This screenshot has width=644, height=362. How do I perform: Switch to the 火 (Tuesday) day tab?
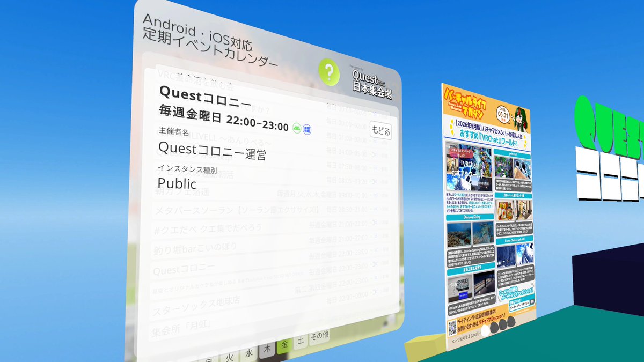(x=229, y=357)
